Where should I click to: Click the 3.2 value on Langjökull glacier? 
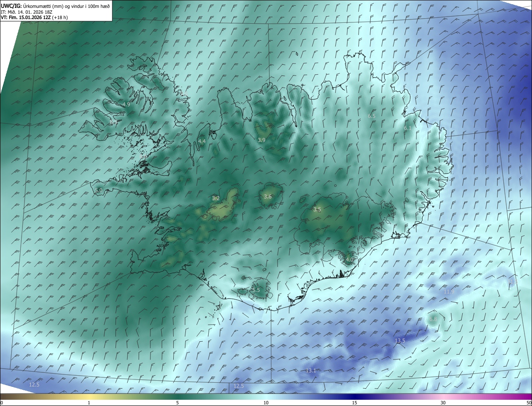point(216,198)
